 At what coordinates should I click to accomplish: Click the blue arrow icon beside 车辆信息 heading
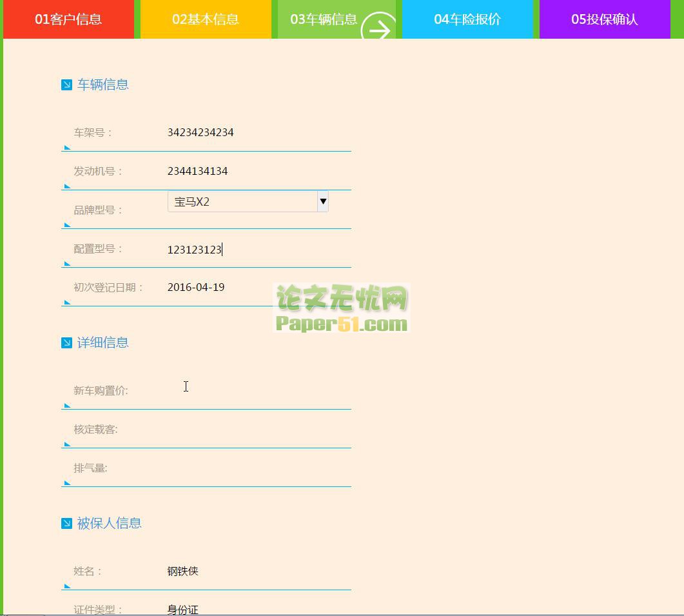click(x=67, y=84)
